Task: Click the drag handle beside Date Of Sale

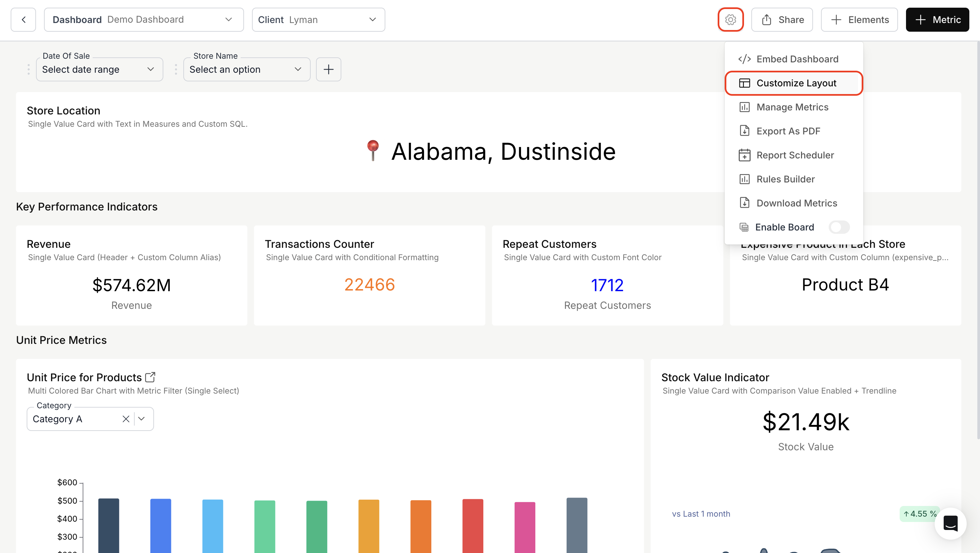Action: click(x=29, y=69)
